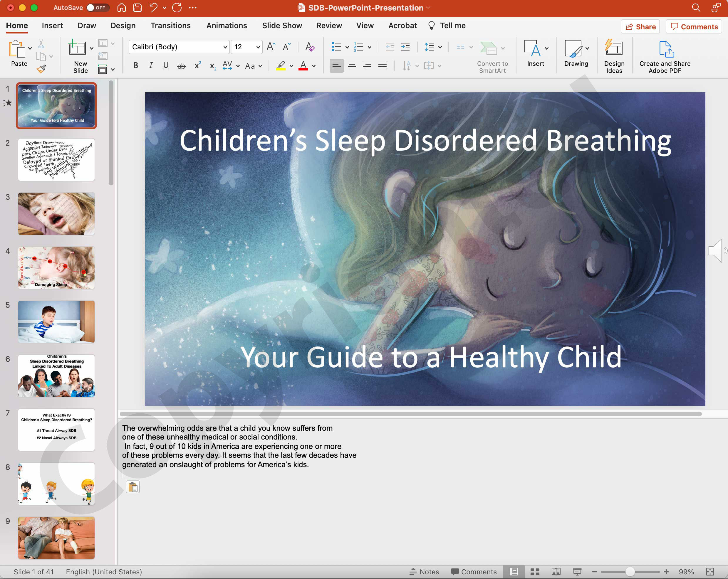Toggle Subscript formatting
The image size is (728, 579).
pos(213,66)
